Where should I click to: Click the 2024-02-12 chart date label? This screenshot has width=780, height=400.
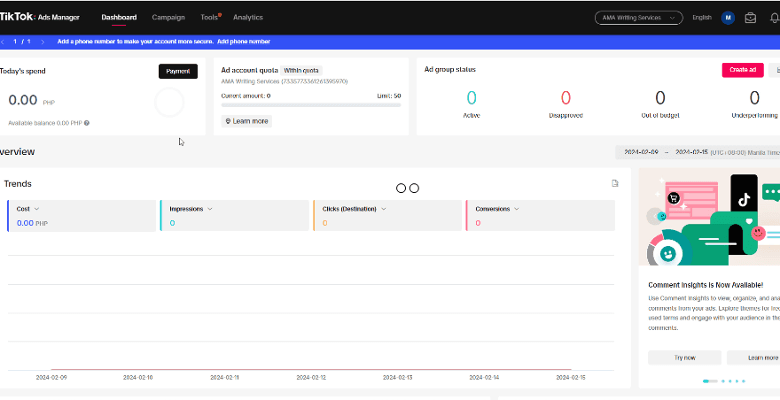(x=311, y=378)
